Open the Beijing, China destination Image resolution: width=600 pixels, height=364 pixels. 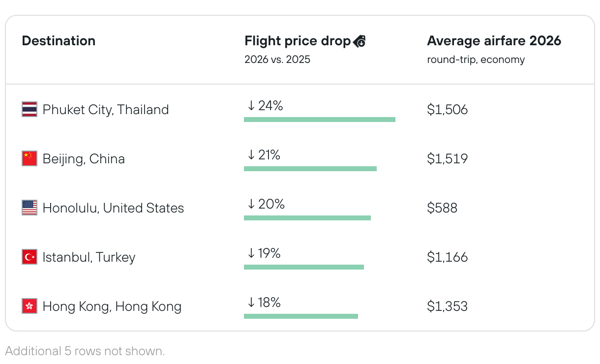[84, 158]
